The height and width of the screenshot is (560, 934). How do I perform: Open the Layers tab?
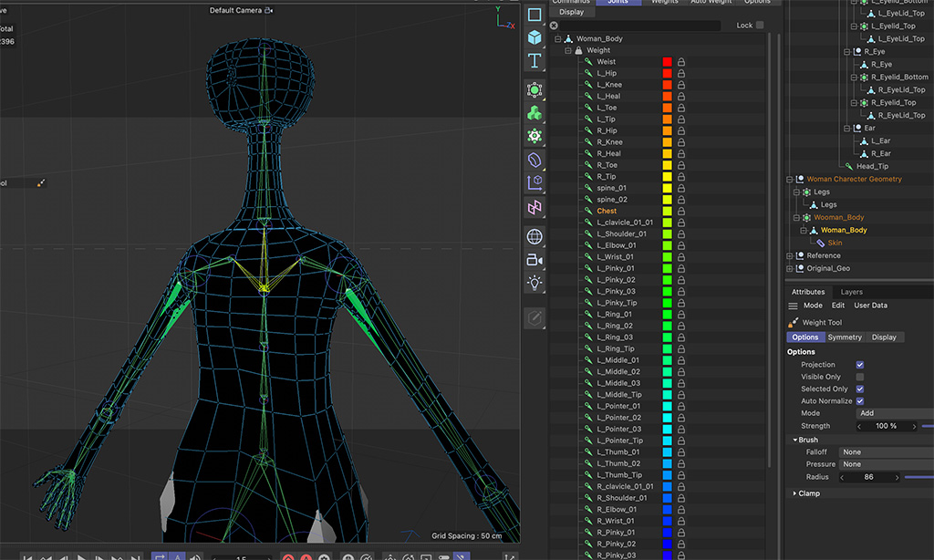click(x=851, y=292)
